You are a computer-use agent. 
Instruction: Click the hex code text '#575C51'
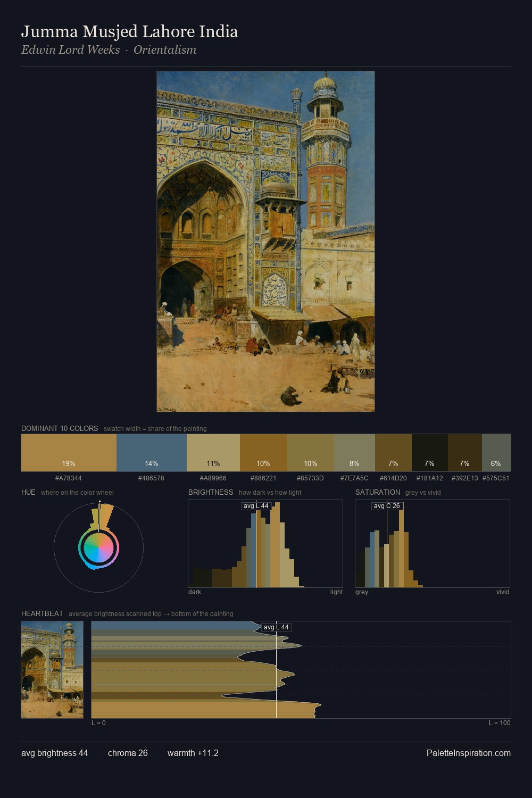click(496, 478)
